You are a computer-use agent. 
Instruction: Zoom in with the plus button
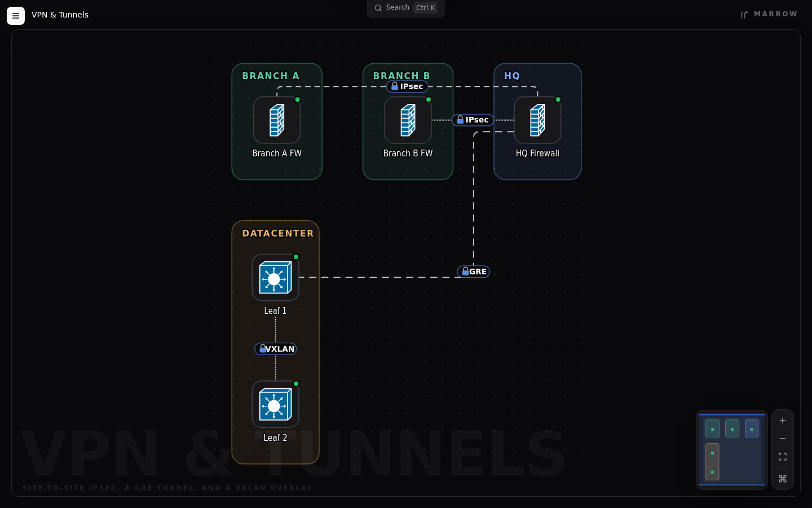[x=783, y=421]
